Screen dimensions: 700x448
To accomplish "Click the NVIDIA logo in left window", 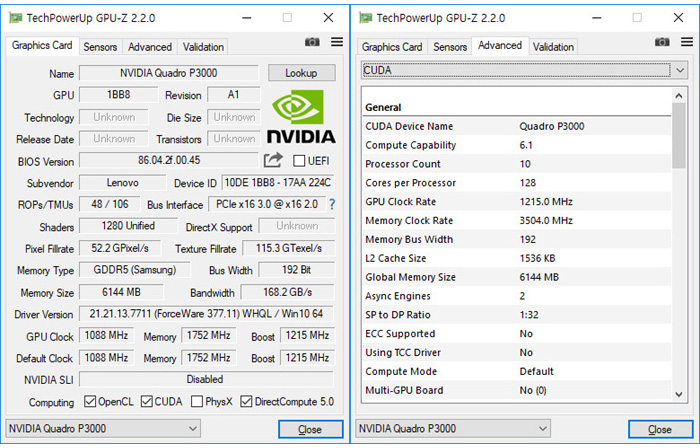I will pyautogui.click(x=301, y=117).
